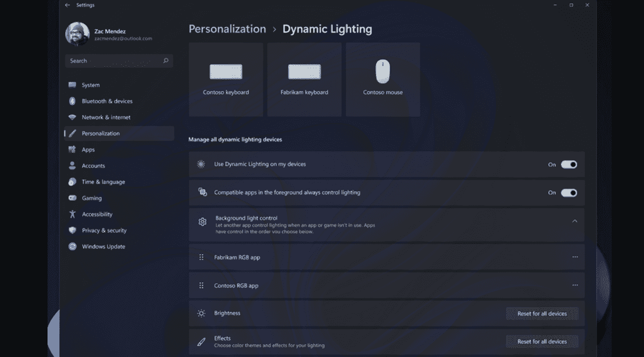Click the Bluetooth icon in sidebar
The image size is (644, 357).
[72, 101]
